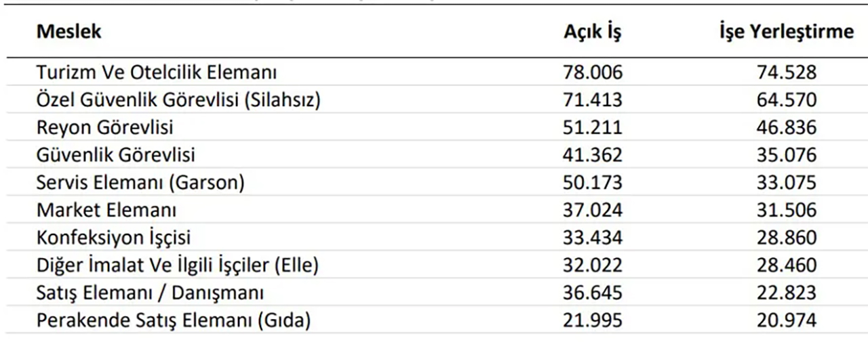Click the Güvenlik Görevlisi row label
The width and height of the screenshot is (868, 342).
(116, 155)
